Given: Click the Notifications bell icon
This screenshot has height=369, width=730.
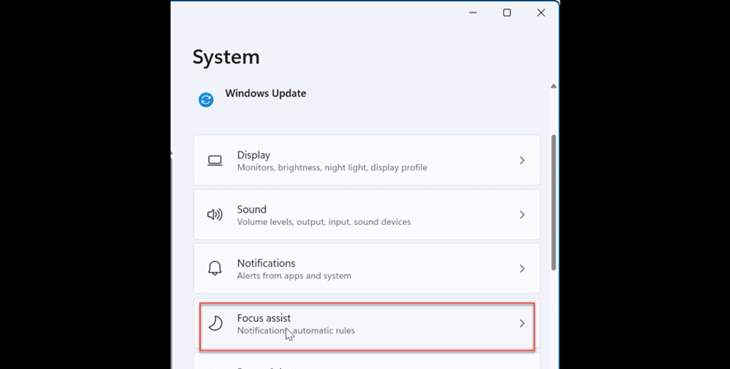Looking at the screenshot, I should 215,268.
